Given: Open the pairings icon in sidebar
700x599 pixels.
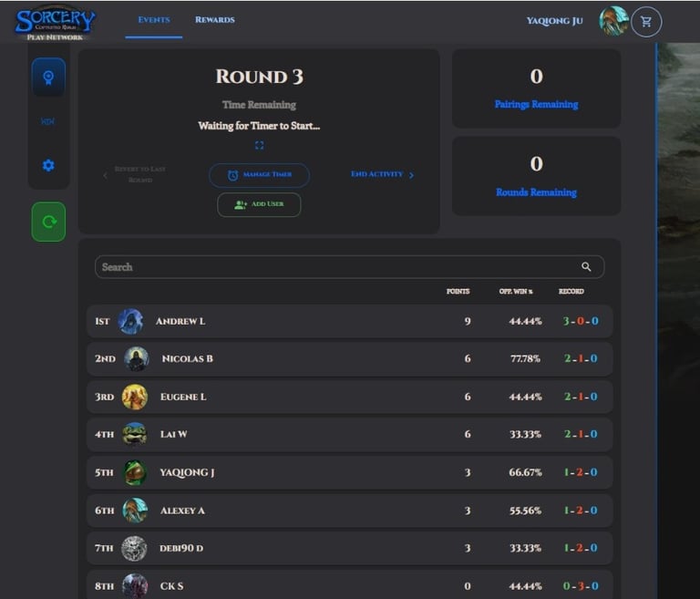Looking at the screenshot, I should pyautogui.click(x=47, y=121).
